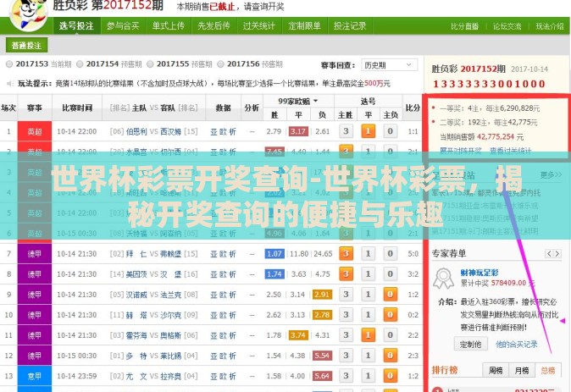
Task: Click the 英超 league tag in row 1
Action: (35, 131)
